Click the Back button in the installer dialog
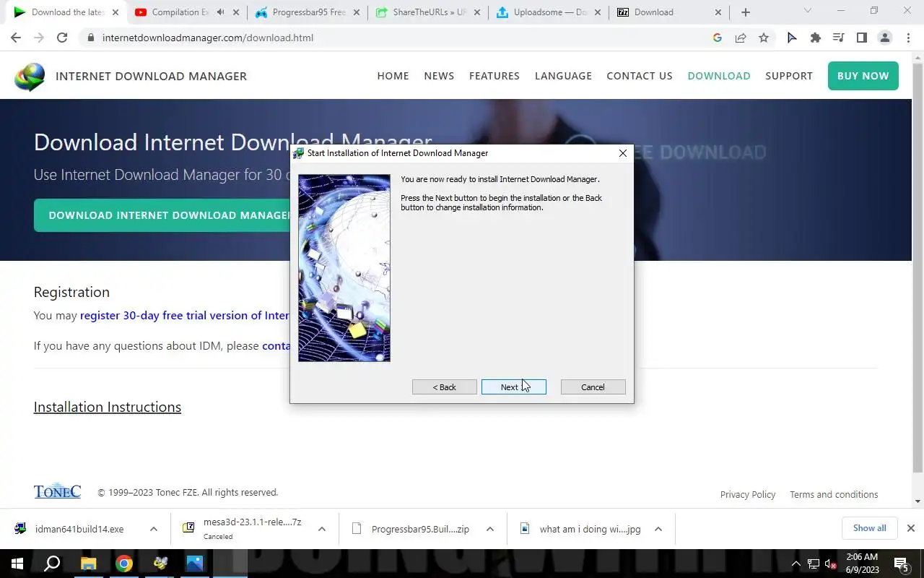The image size is (924, 578). (x=444, y=387)
